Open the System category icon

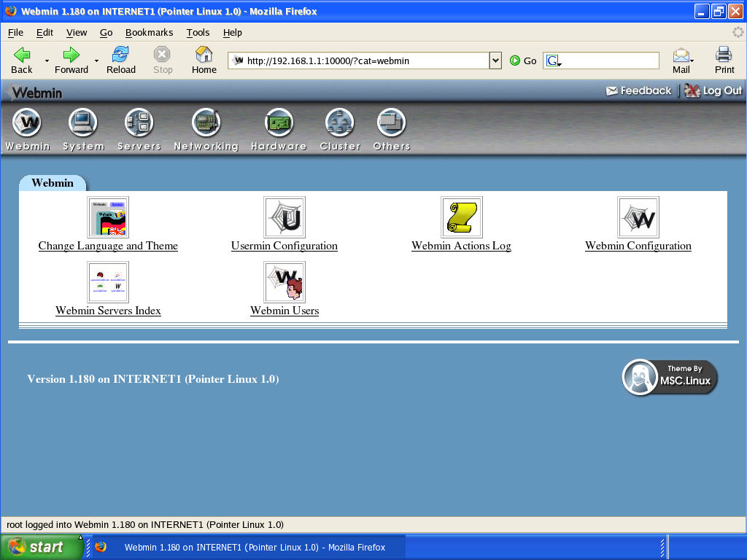pos(83,122)
